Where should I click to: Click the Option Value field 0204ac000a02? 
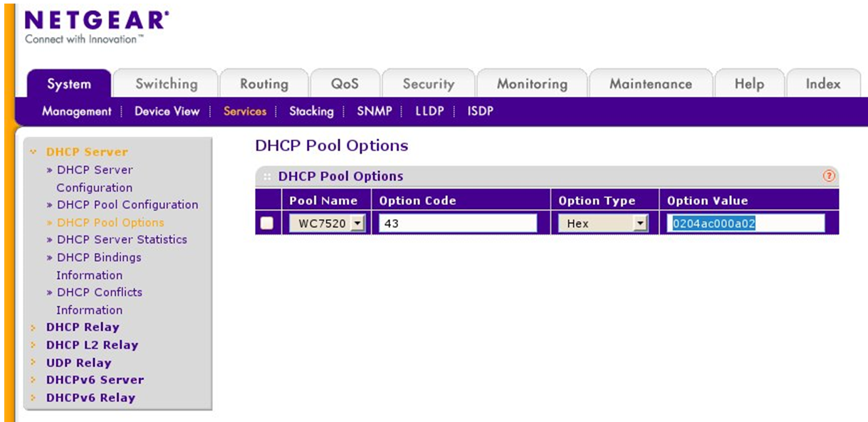746,223
